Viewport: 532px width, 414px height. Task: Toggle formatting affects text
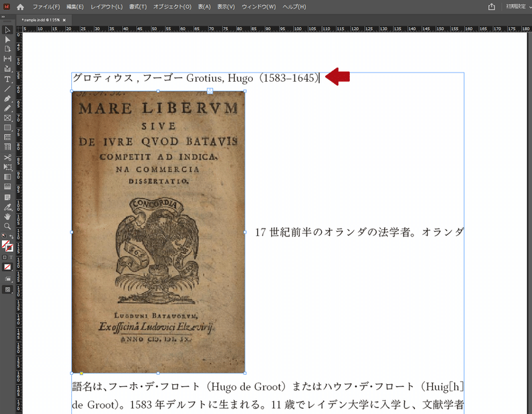[11, 257]
